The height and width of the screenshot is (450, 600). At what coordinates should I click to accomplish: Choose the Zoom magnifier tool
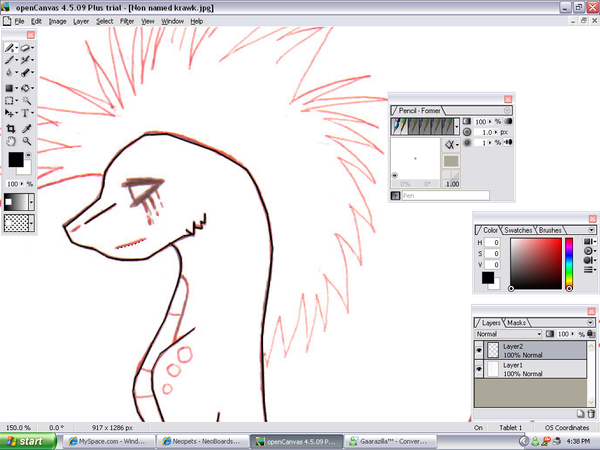(x=26, y=142)
